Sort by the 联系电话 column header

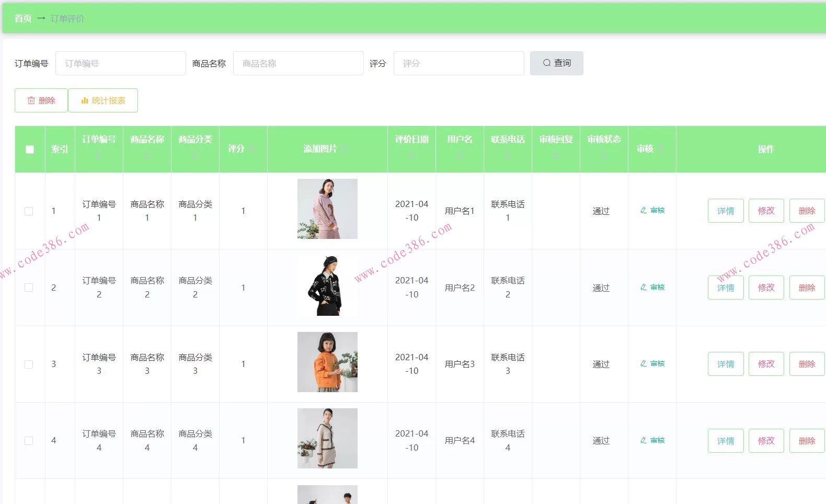[x=508, y=148]
